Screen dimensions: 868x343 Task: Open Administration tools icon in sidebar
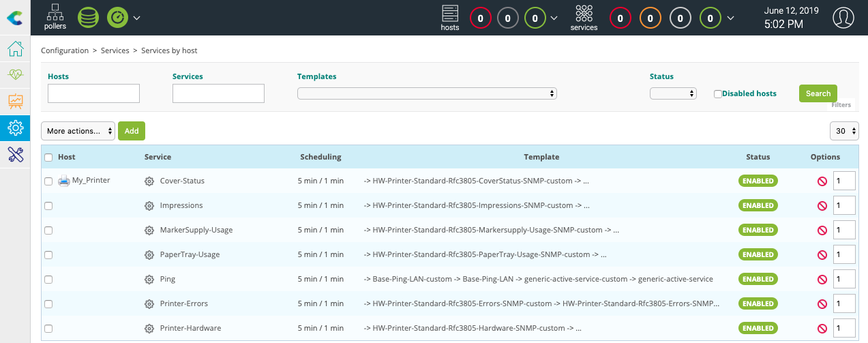tap(15, 154)
